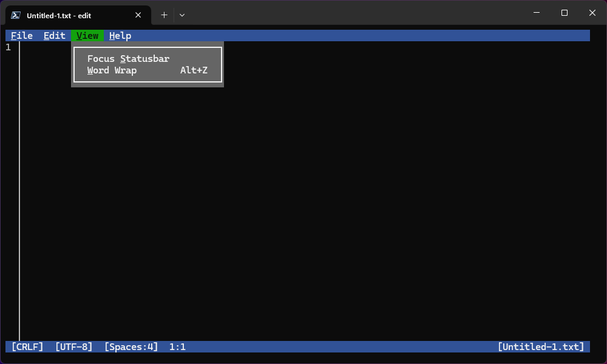Viewport: 607px width, 364px height.
Task: Expand the terminal profiles dropdown chevron
Action: pos(182,15)
